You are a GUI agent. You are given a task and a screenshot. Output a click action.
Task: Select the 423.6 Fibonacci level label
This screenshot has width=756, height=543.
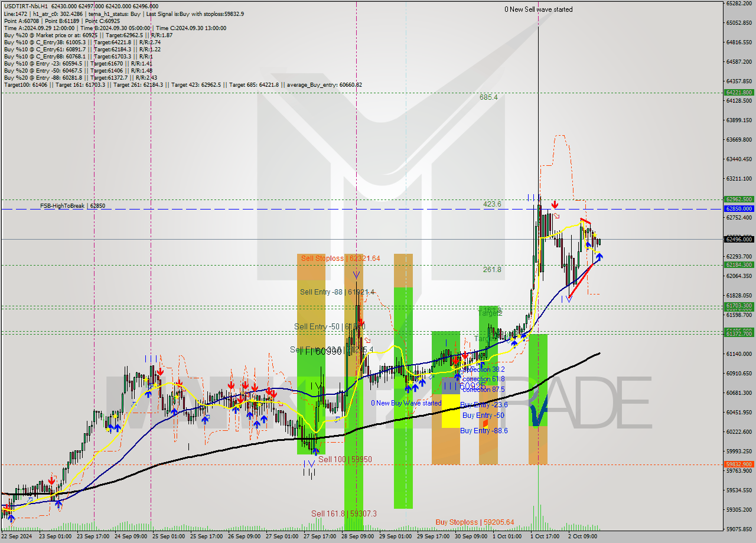[x=492, y=204]
